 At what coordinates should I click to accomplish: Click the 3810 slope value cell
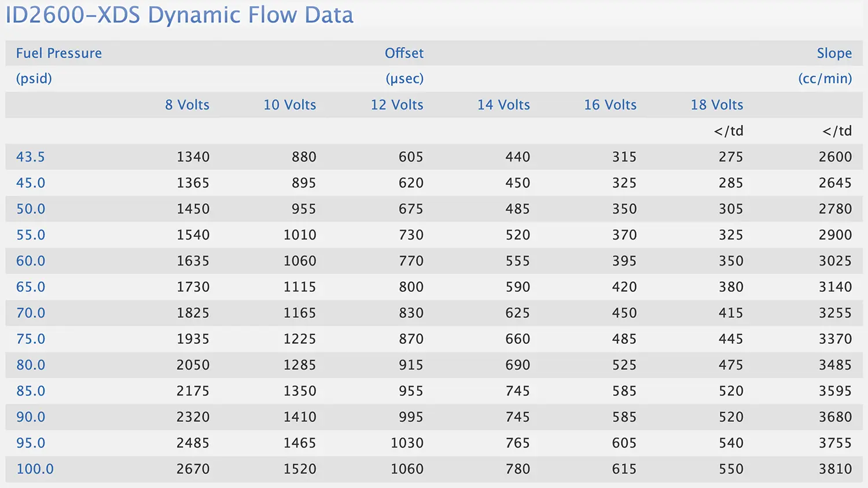click(x=835, y=469)
